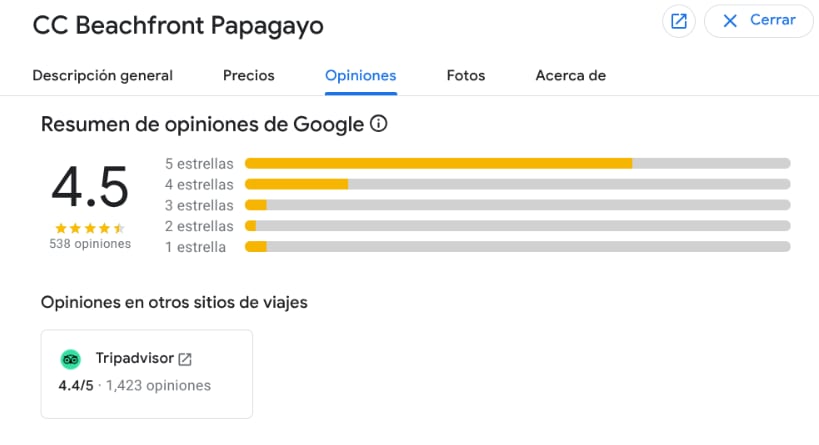Click the 538 opiniones count

coord(90,244)
